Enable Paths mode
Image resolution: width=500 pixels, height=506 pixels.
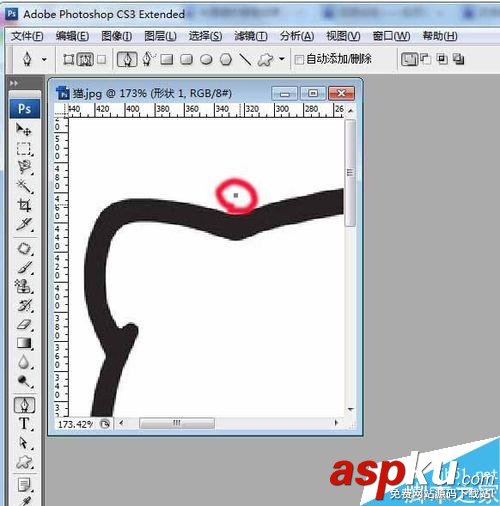[85, 60]
